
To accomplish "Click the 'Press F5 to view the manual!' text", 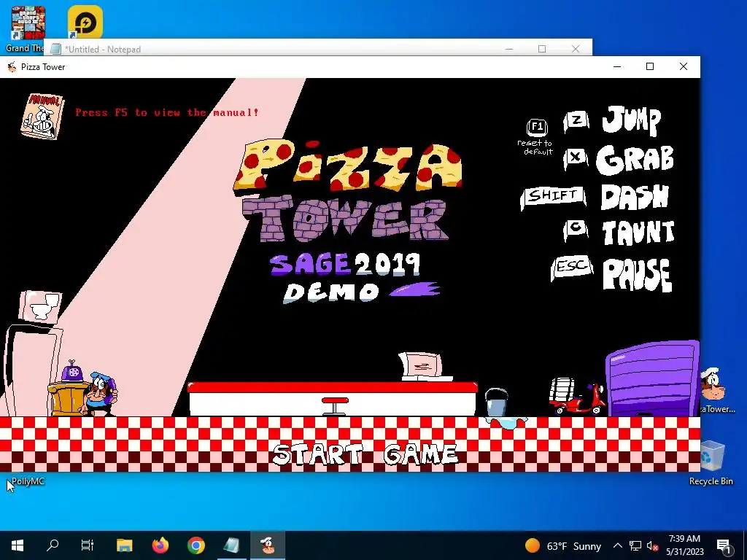I will point(167,113).
